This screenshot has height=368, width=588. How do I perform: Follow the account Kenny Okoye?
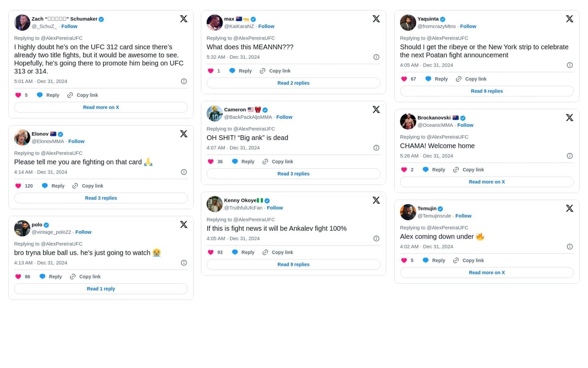pyautogui.click(x=275, y=208)
